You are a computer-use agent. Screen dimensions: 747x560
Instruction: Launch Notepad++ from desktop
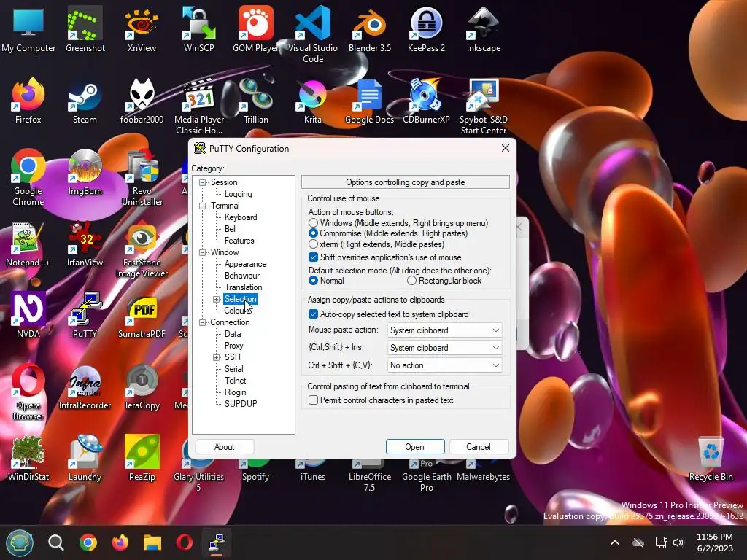[x=28, y=244]
